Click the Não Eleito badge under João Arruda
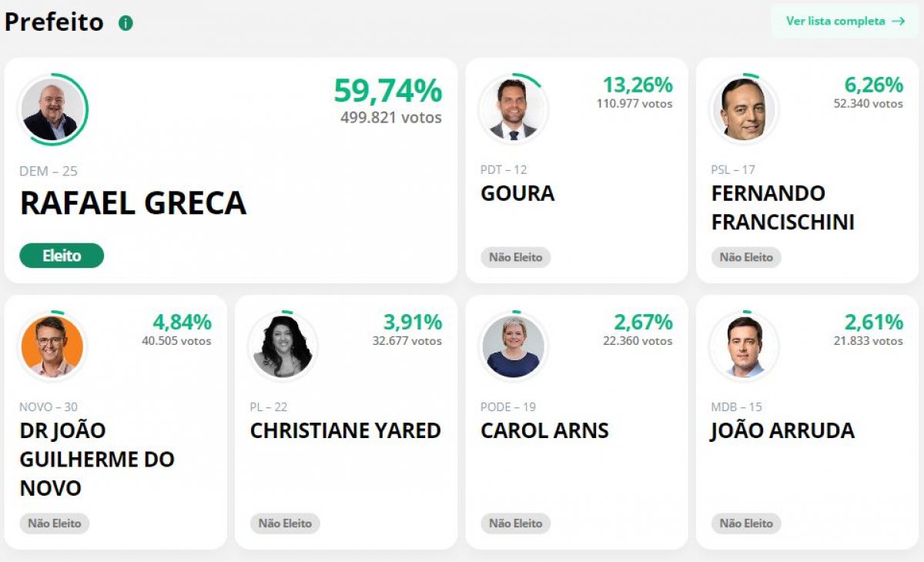Viewport: 924px width, 562px height. (746, 524)
